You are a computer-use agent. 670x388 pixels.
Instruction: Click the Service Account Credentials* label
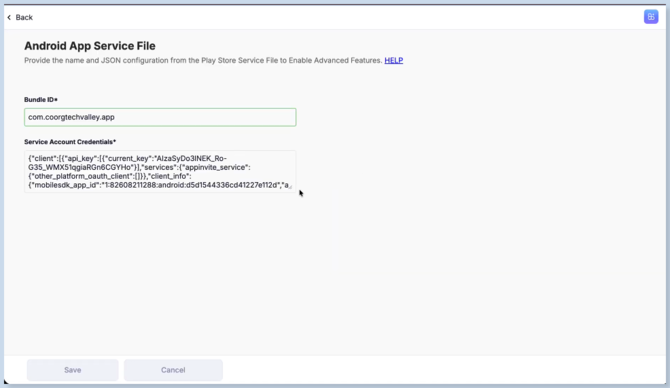[x=70, y=142]
